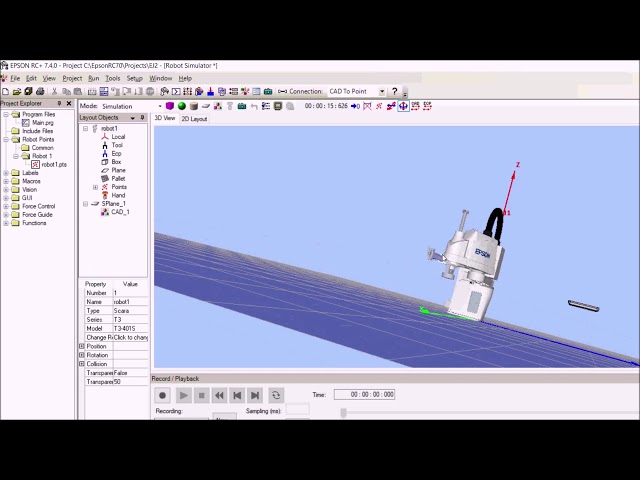This screenshot has height=480, width=640.
Task: Click the Print toolbar icon
Action: click(40, 91)
